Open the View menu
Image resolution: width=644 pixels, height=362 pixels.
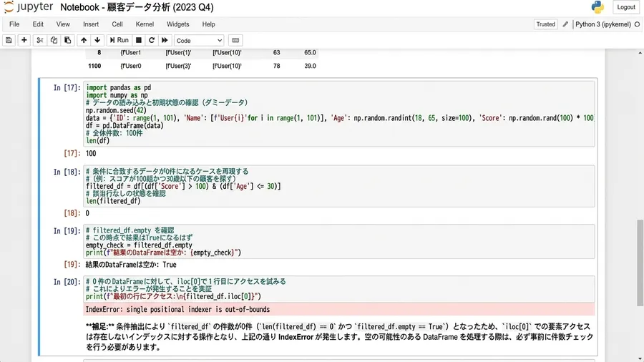coord(63,24)
